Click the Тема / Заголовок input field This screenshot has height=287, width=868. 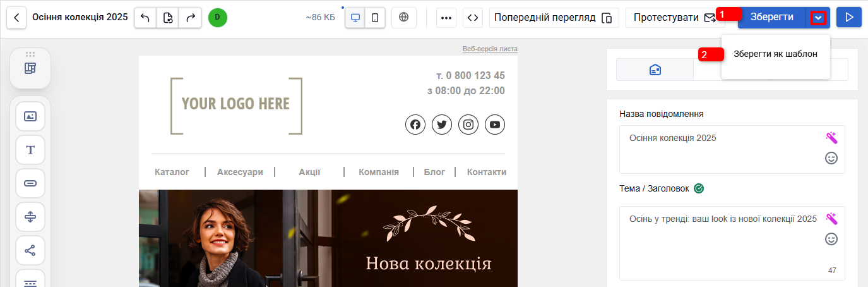pos(732,243)
